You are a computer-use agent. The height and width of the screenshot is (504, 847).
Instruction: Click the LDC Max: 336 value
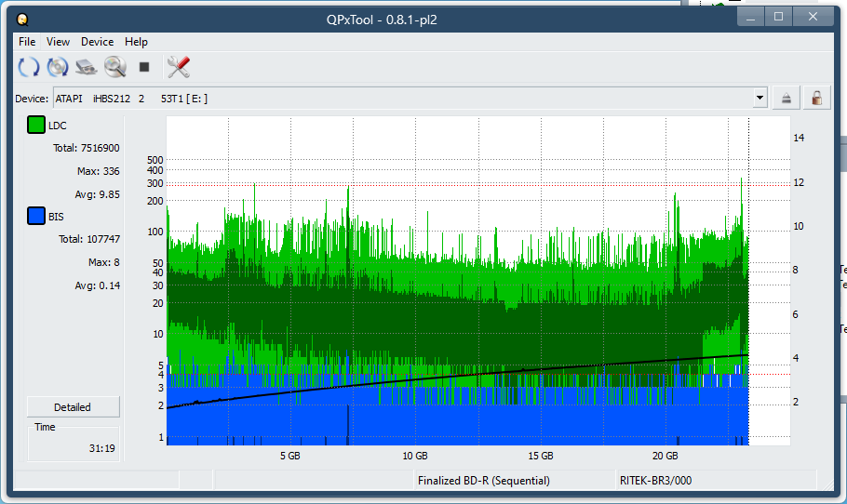pos(99,171)
